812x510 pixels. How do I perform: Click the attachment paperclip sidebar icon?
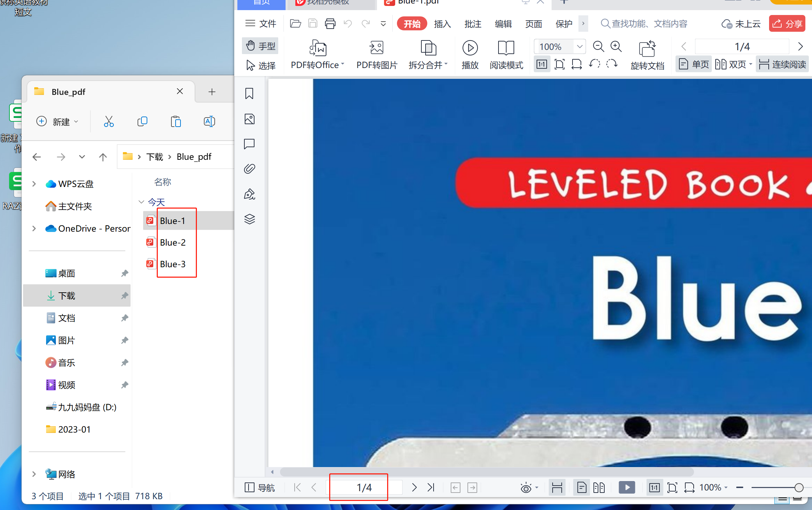(x=249, y=169)
